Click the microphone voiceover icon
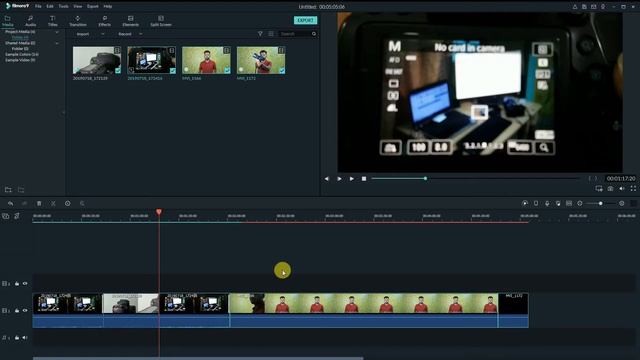Screen dimensions: 640x360 tap(547, 203)
